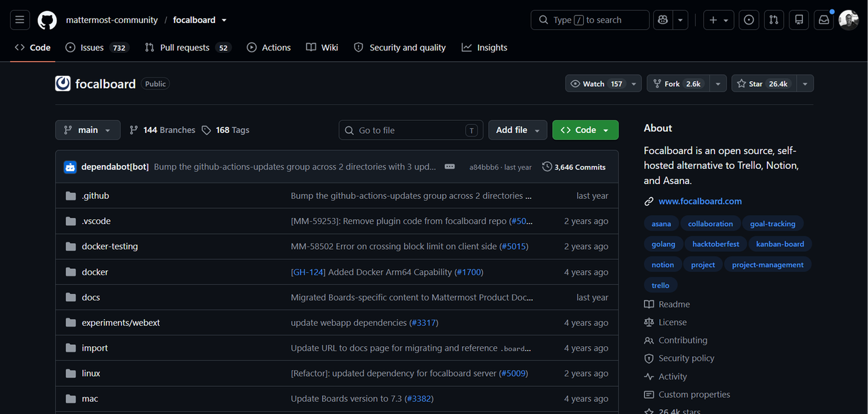868x414 pixels.
Task: Open commit hash a84bbb6
Action: (x=484, y=167)
